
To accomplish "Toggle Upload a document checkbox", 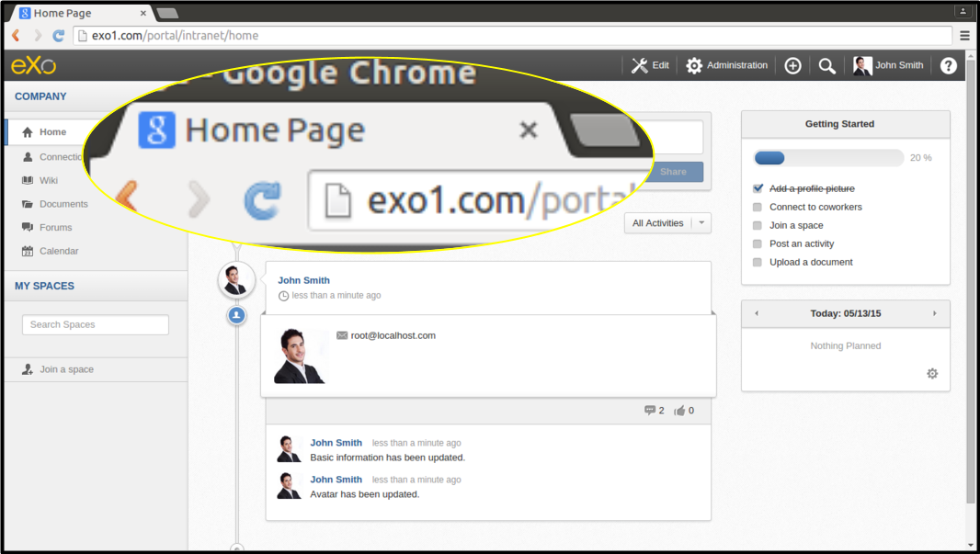I will click(758, 263).
